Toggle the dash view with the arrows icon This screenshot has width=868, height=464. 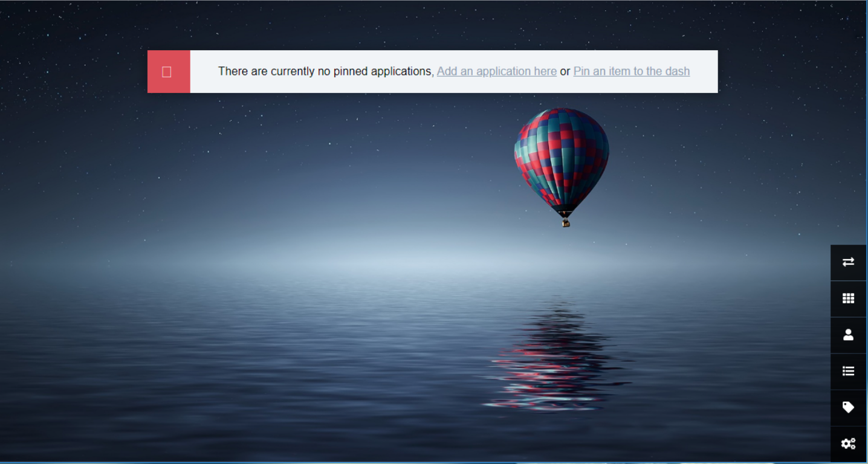click(848, 262)
